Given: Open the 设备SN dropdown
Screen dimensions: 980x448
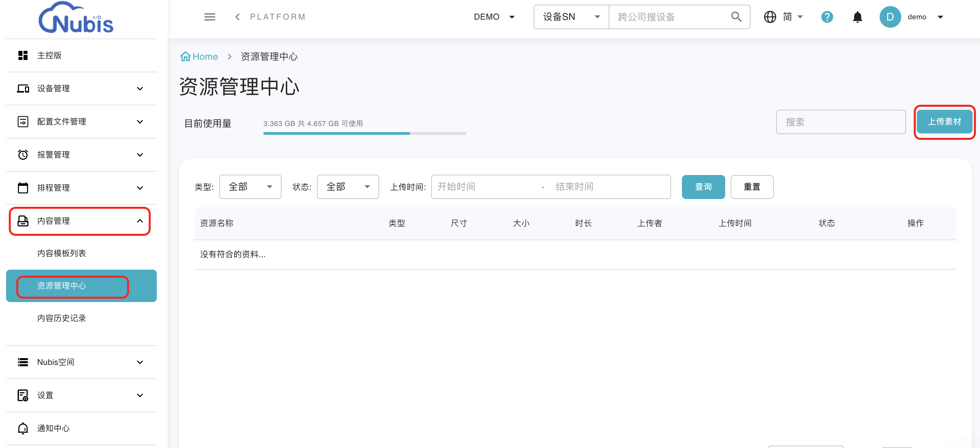Looking at the screenshot, I should tap(571, 17).
